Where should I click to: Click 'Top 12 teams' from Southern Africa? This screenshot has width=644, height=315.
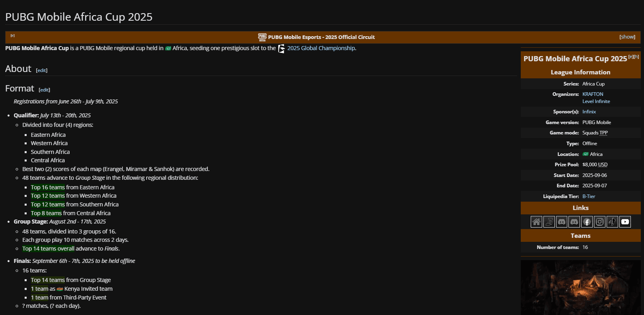coord(48,204)
